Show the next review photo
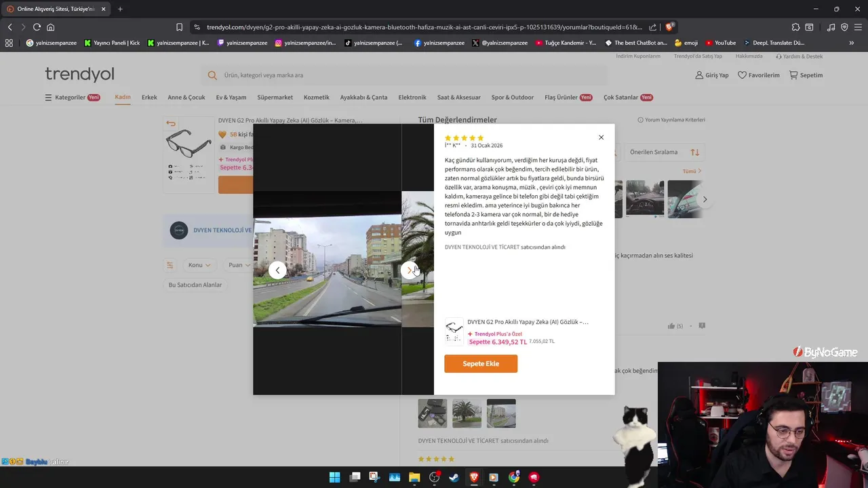868x488 pixels. [409, 270]
